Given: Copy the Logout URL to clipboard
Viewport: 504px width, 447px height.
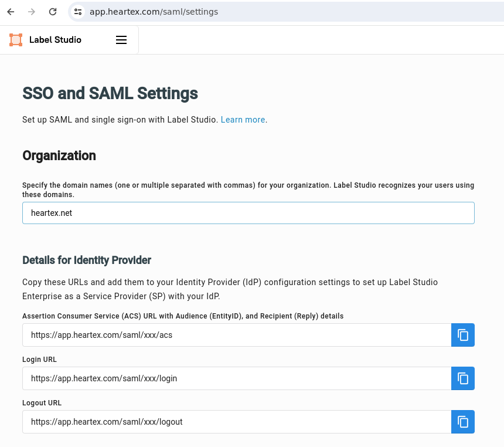Looking at the screenshot, I should point(462,422).
